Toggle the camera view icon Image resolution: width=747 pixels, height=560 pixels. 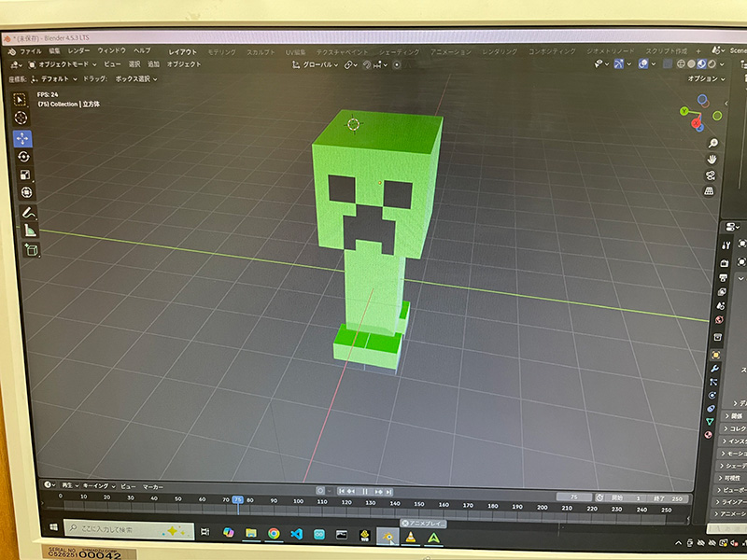pos(712,175)
